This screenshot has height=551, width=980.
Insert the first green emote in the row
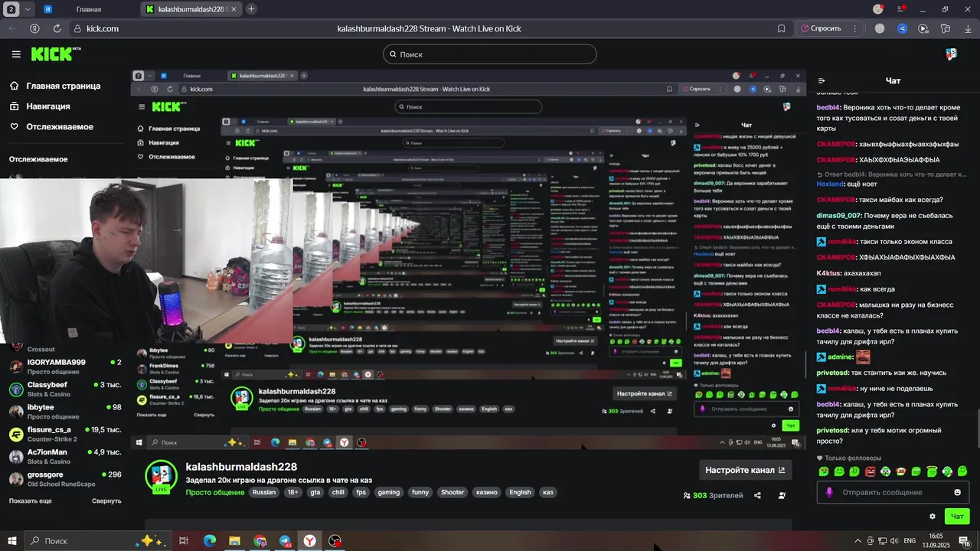pos(824,471)
